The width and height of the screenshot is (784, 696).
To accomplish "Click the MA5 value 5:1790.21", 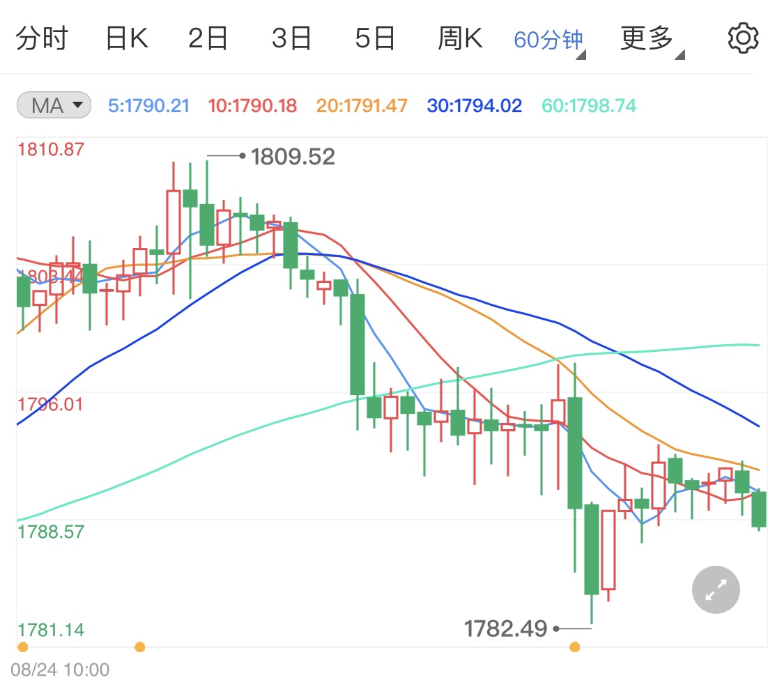I will 149,105.
